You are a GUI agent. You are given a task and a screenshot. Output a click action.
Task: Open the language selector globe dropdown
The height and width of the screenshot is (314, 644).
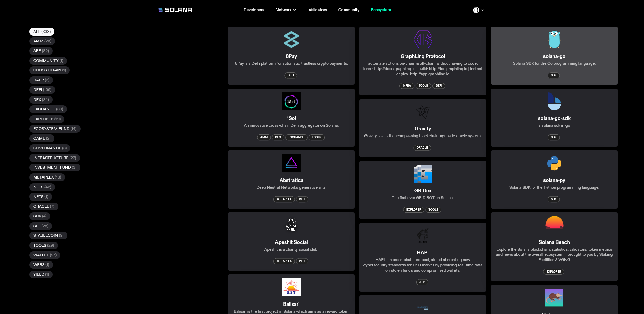(478, 10)
